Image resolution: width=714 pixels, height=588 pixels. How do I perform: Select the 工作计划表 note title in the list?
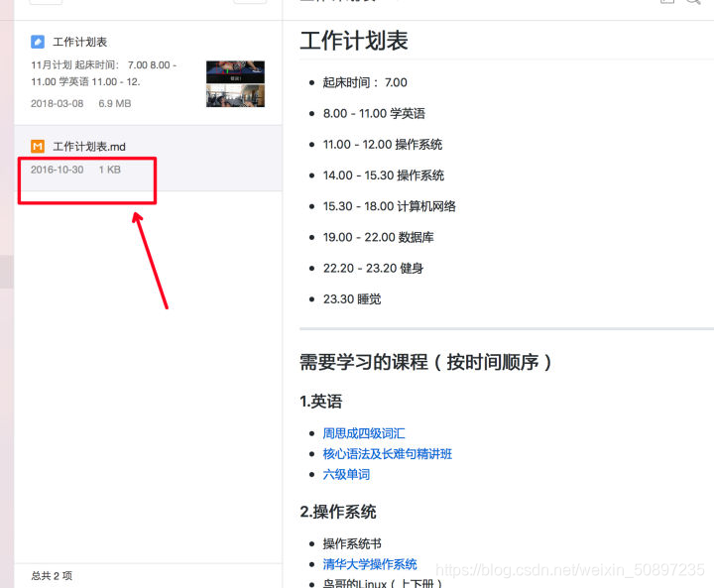point(79,42)
